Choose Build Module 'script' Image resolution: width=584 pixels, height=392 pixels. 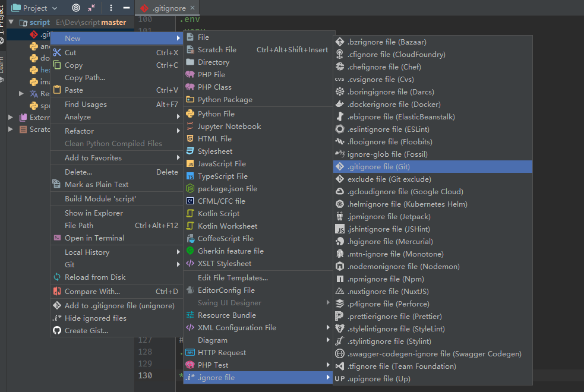click(x=116, y=199)
